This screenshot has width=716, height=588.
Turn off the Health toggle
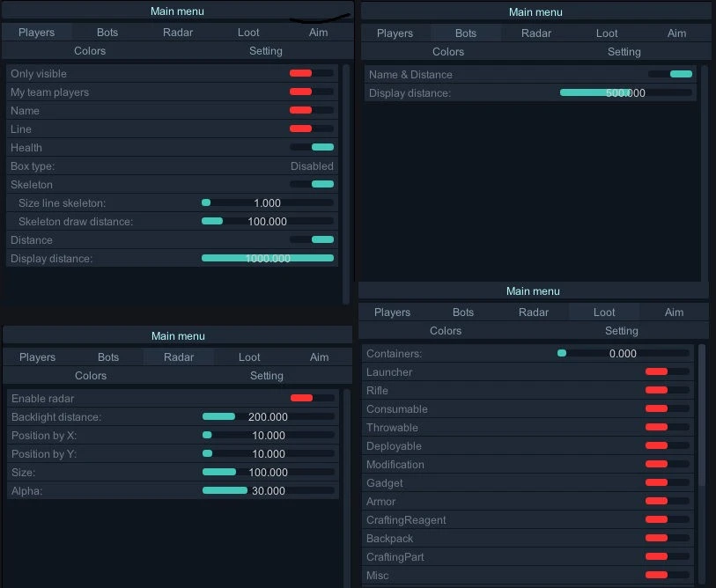pyautogui.click(x=311, y=147)
